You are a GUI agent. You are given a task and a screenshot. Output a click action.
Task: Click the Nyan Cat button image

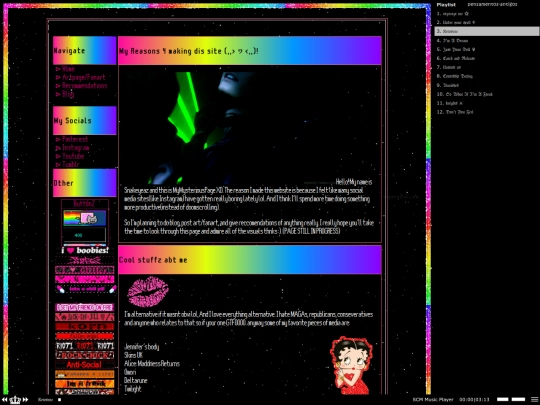click(85, 218)
